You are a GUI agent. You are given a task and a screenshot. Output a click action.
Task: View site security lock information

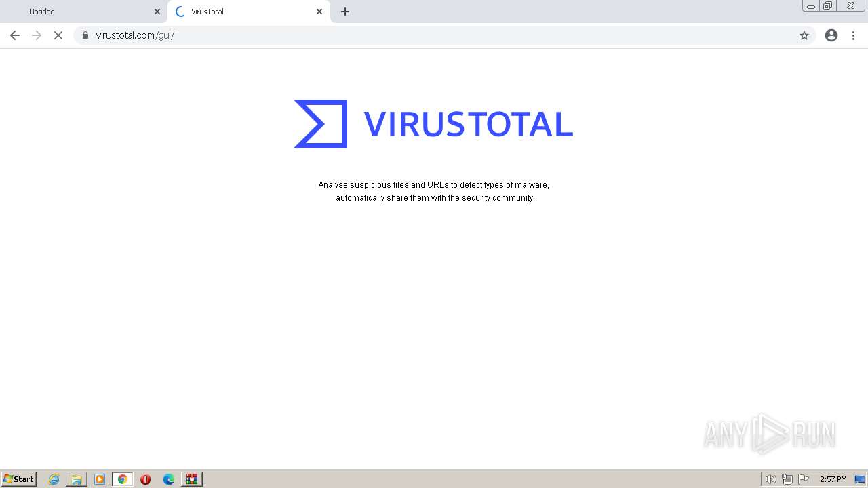point(85,35)
